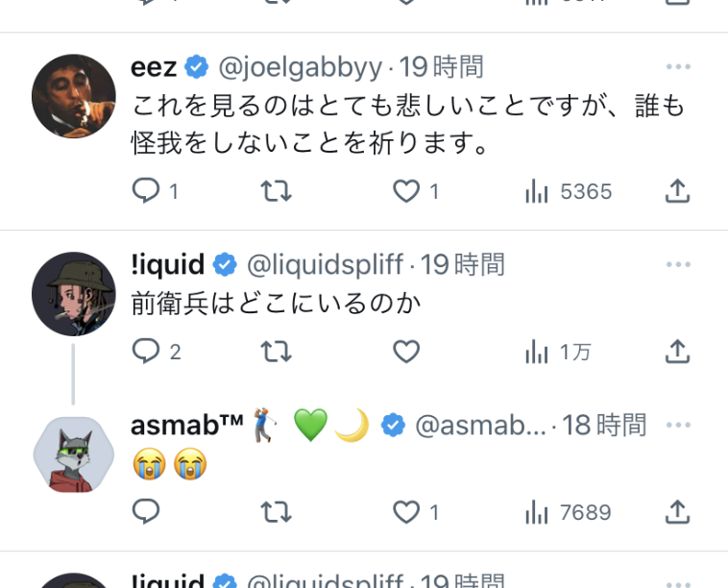
Task: Reply to eez's tweet
Action: pos(155,191)
